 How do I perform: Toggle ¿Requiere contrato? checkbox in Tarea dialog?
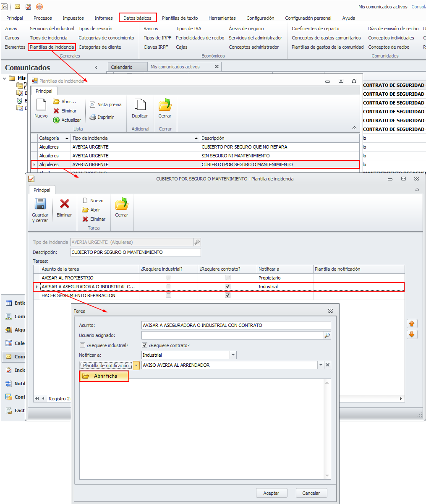pyautogui.click(x=145, y=345)
